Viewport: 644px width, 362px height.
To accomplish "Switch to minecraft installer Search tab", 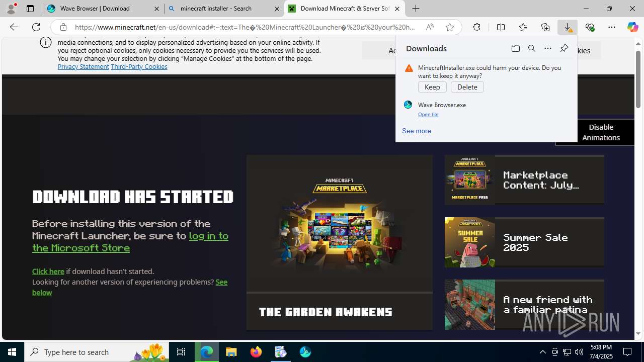I will tap(224, 9).
